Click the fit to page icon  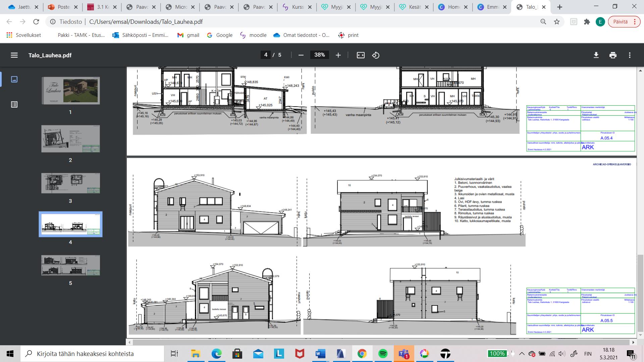click(x=361, y=55)
